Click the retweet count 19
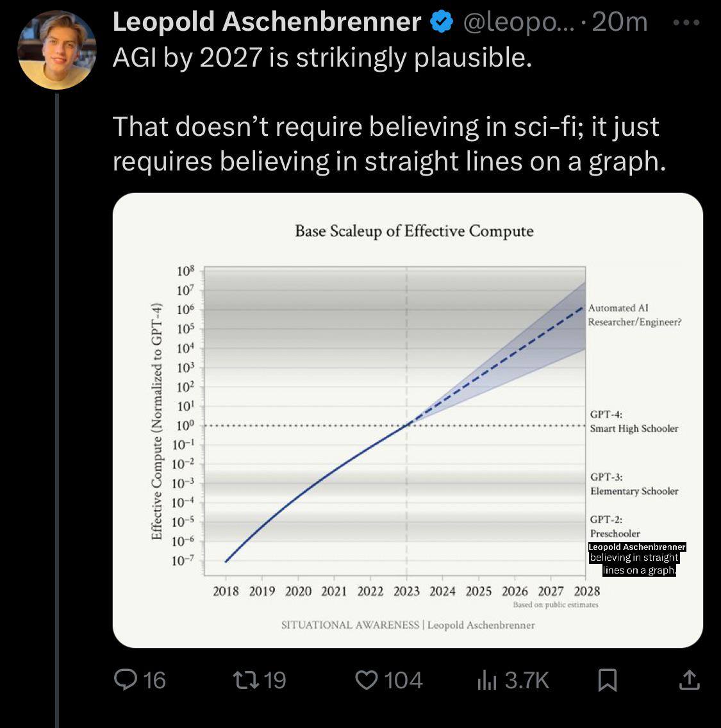 pyautogui.click(x=275, y=680)
